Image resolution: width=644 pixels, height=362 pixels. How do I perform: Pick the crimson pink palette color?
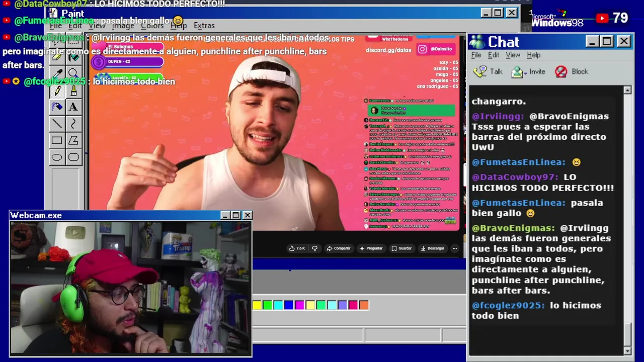[x=353, y=305]
